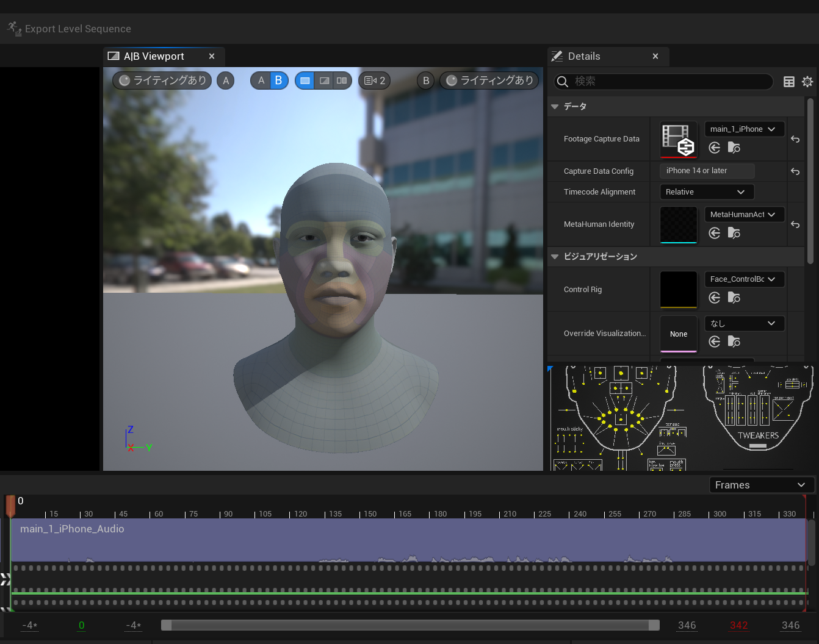819x644 pixels.
Task: Select the single-view viewport mode icon
Action: 305,80
